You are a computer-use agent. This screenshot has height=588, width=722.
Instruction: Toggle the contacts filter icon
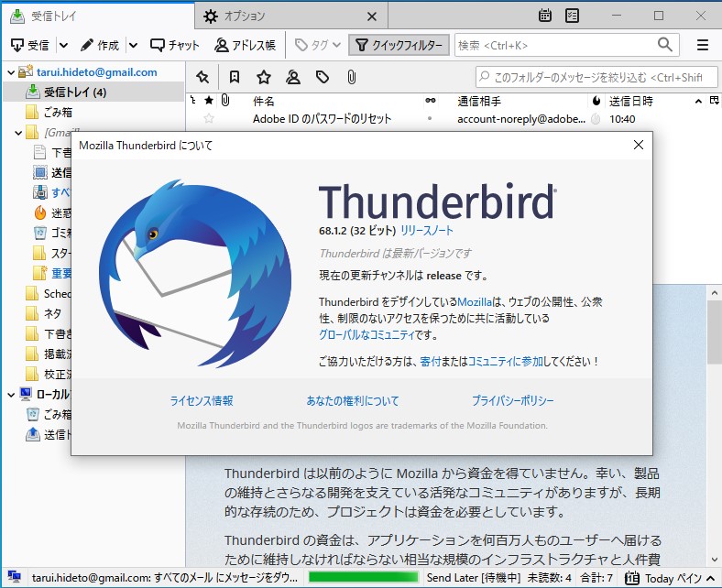293,77
